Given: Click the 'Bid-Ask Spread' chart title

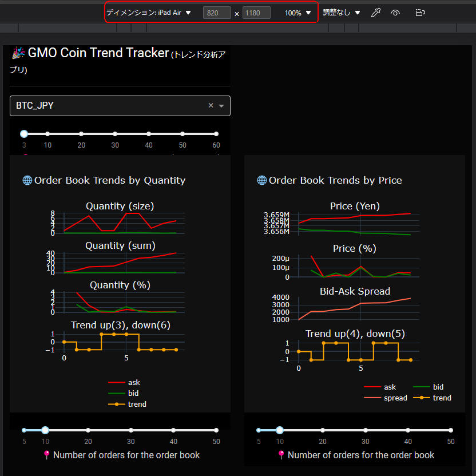Looking at the screenshot, I should coord(355,291).
